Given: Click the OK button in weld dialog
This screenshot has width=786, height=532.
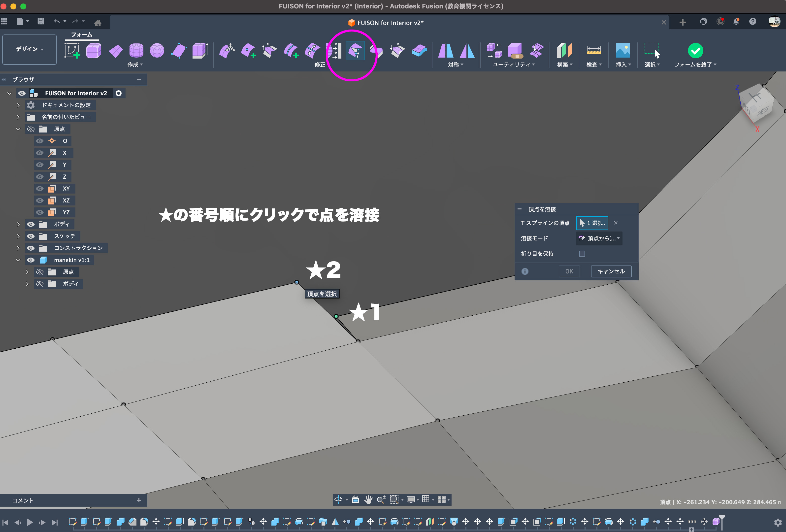Looking at the screenshot, I should (x=569, y=271).
